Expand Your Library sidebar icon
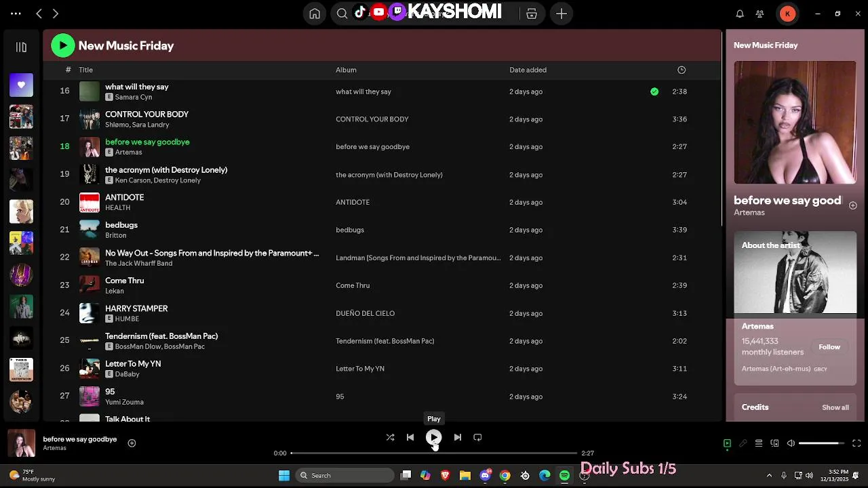 21,47
